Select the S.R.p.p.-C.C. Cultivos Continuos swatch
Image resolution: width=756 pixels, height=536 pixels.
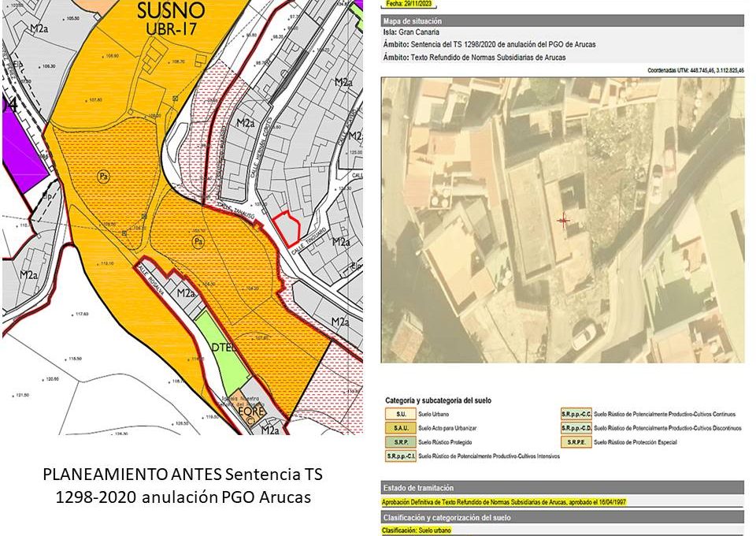[x=576, y=412]
